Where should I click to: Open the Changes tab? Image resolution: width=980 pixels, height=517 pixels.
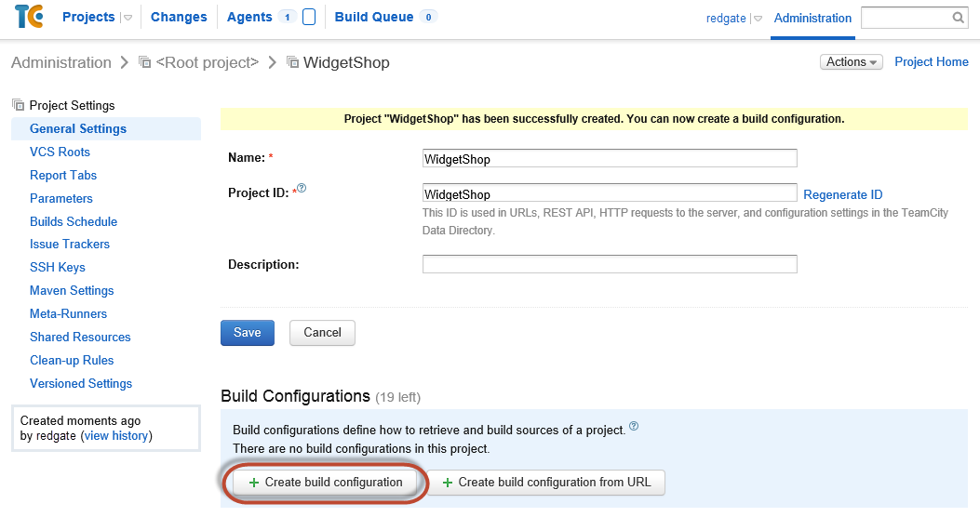pos(179,17)
